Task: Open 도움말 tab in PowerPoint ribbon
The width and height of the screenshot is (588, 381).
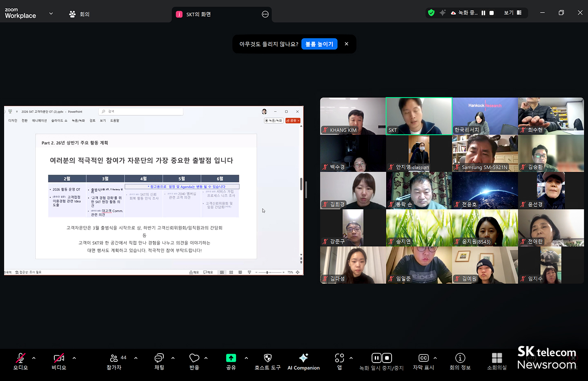Action: [x=115, y=121]
